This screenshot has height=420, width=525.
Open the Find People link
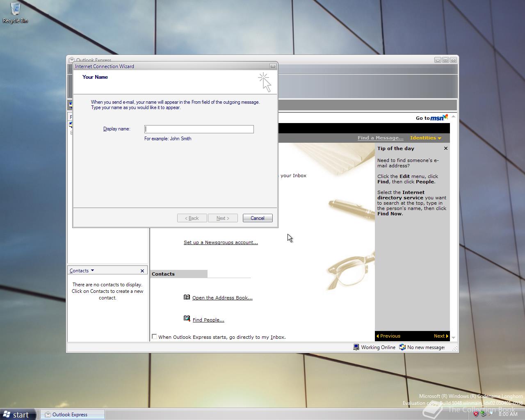pyautogui.click(x=208, y=320)
